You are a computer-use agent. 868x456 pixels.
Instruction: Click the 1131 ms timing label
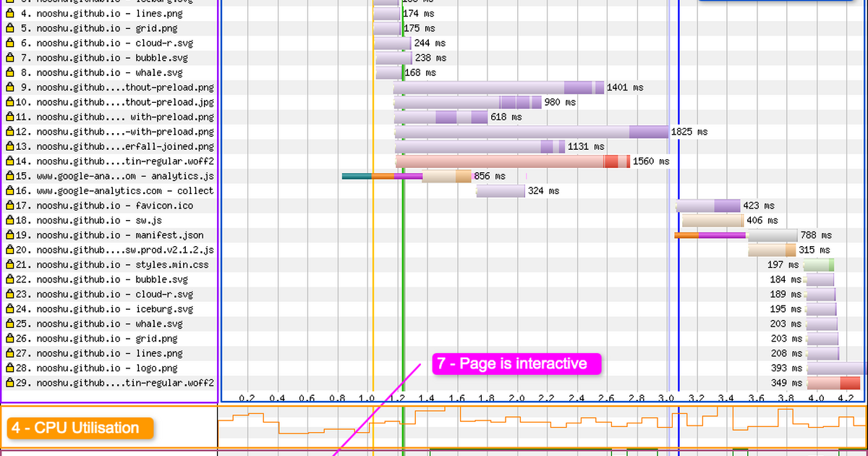point(586,146)
